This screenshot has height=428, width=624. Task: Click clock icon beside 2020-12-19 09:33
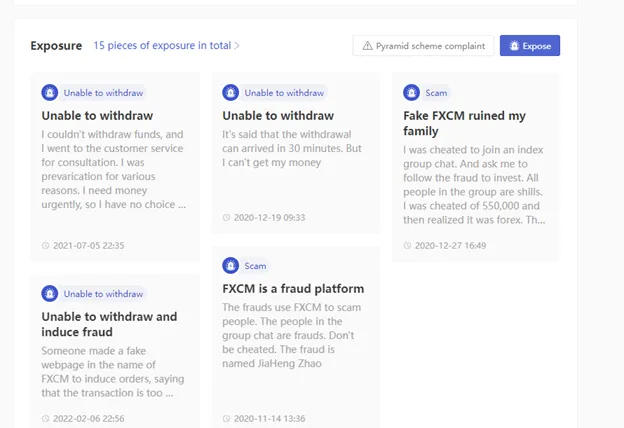(x=226, y=217)
